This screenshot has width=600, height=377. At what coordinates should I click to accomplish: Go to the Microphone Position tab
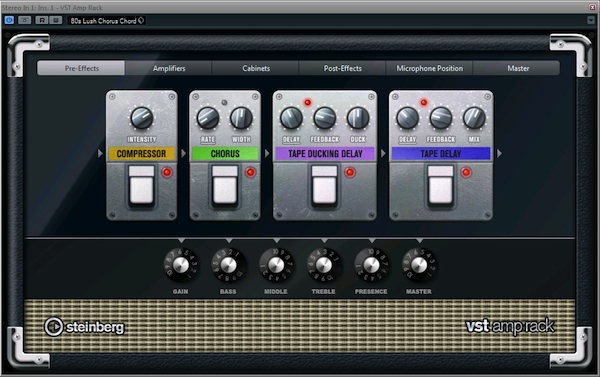click(x=429, y=68)
